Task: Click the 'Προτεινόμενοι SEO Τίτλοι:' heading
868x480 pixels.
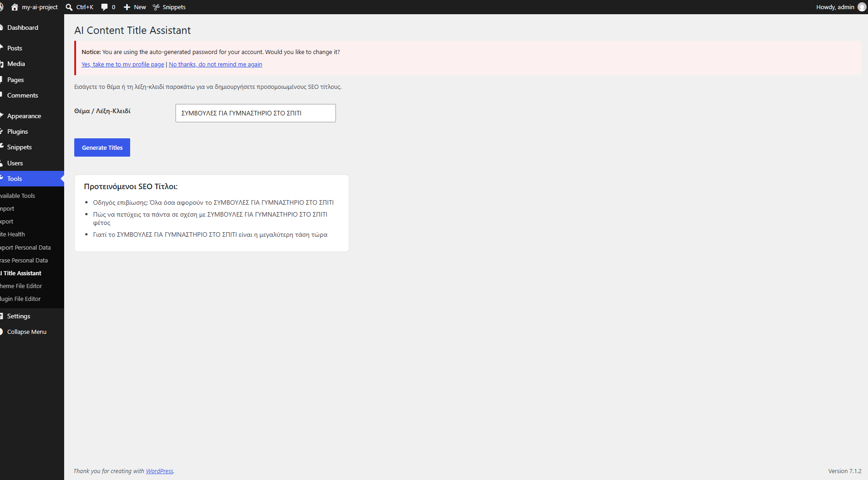Action: [x=131, y=186]
